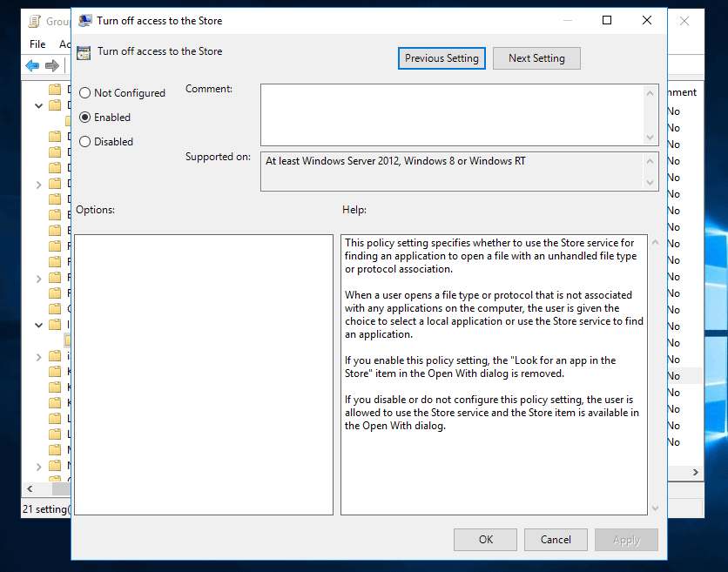Go to the Next Setting
This screenshot has width=728, height=572.
[536, 58]
